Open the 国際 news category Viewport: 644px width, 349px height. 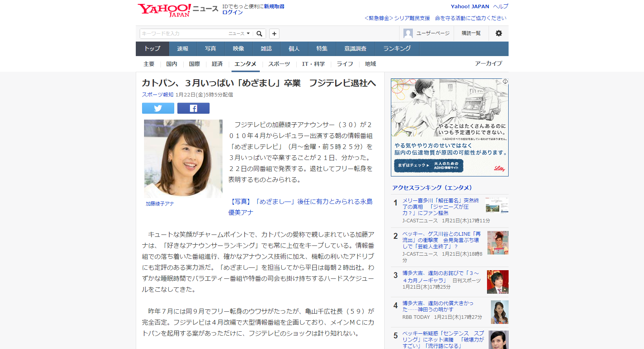(194, 64)
